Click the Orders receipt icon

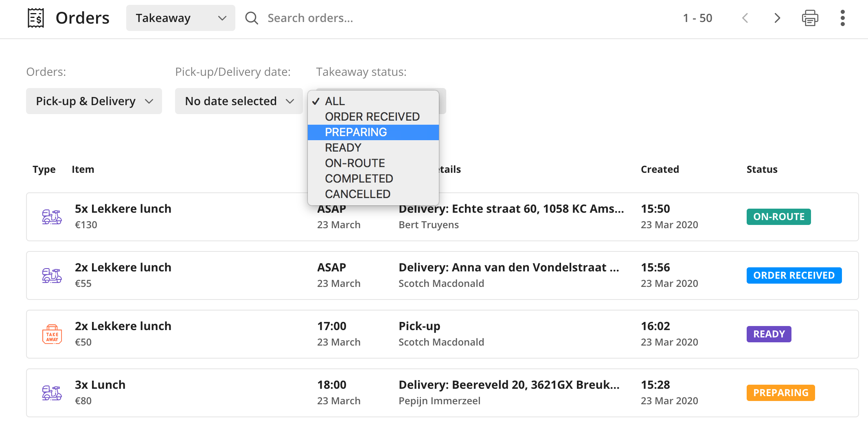[36, 18]
